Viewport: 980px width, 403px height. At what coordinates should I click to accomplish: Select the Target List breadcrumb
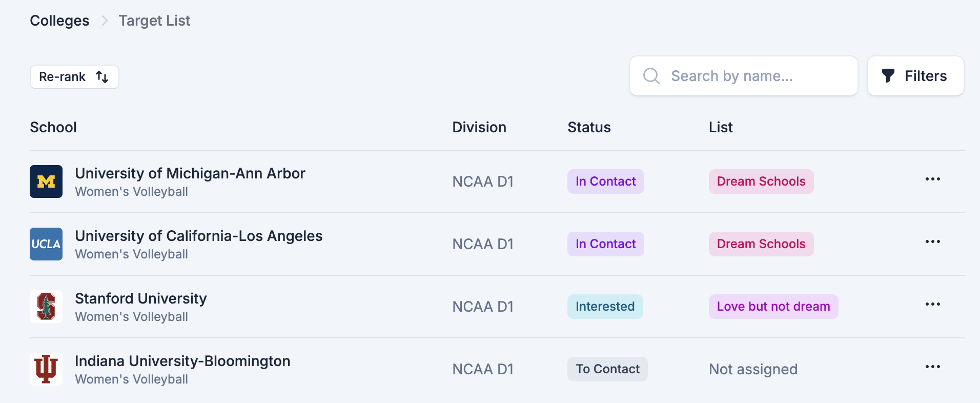[x=154, y=21]
